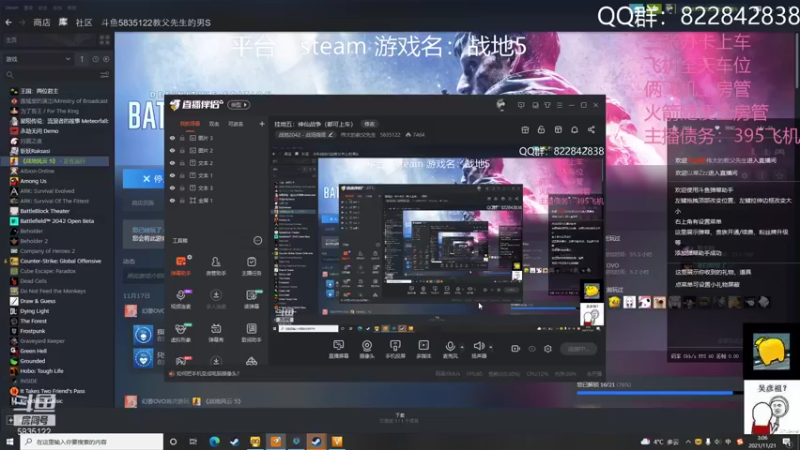Add 直播屏幕 capture source
The image size is (800, 450).
tap(338, 349)
